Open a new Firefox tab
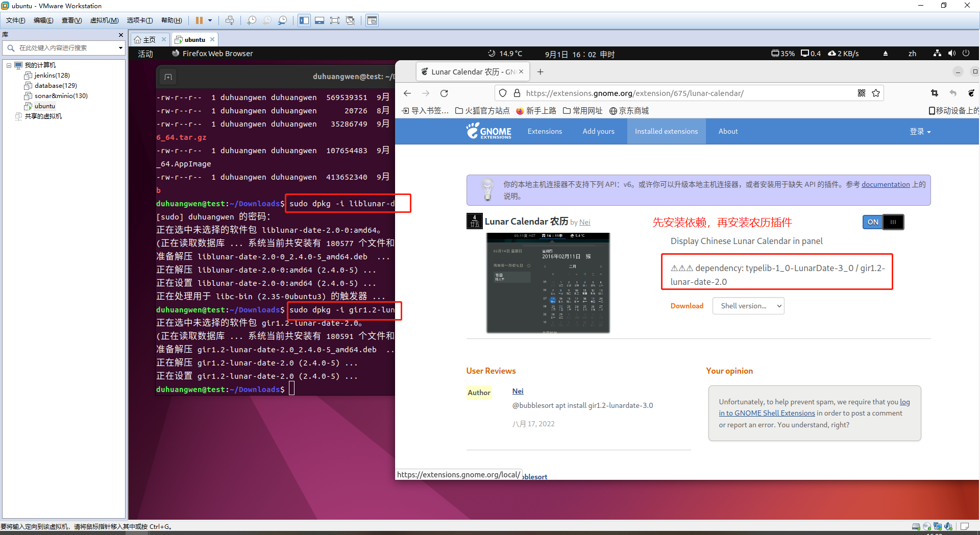This screenshot has width=980, height=535. (x=540, y=72)
